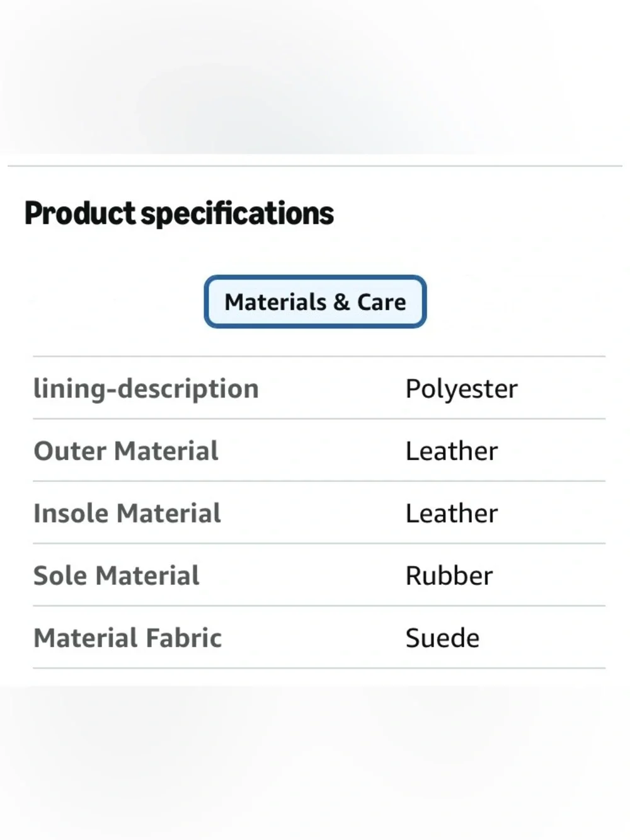Viewport: 630px width, 840px height.
Task: Click the Outer Material label
Action: [x=126, y=451]
